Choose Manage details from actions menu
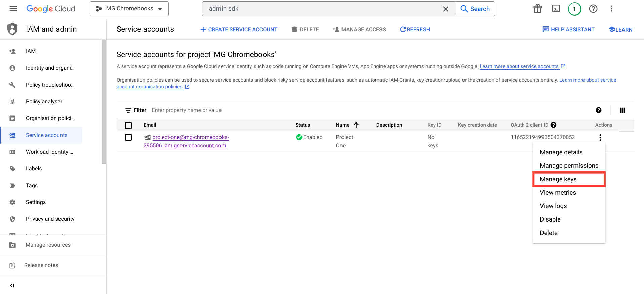This screenshot has height=294, width=644. pos(569,152)
